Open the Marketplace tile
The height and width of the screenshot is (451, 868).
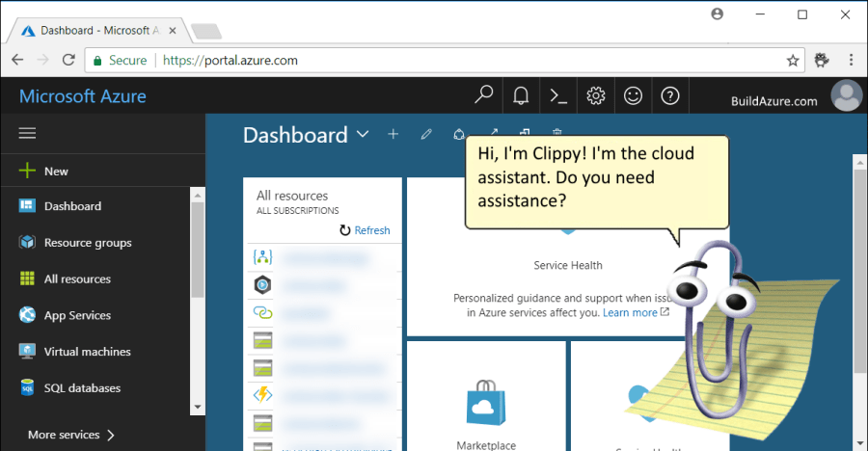click(486, 396)
